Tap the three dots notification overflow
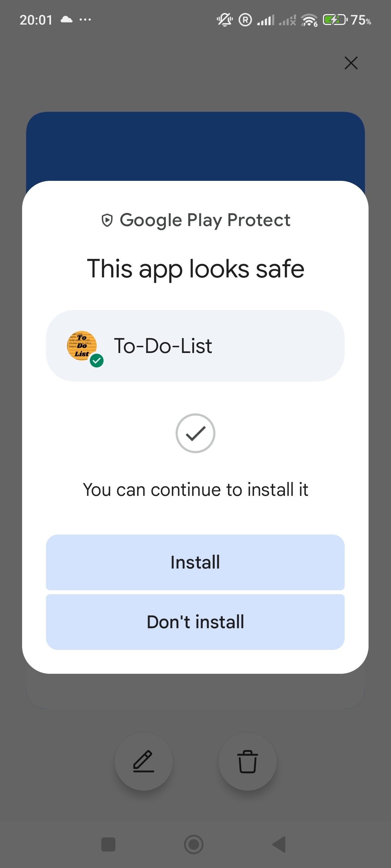The width and height of the screenshot is (391, 868). click(85, 20)
